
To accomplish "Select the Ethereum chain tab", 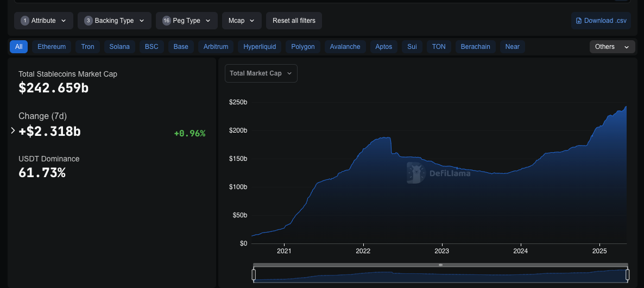I will [52, 47].
